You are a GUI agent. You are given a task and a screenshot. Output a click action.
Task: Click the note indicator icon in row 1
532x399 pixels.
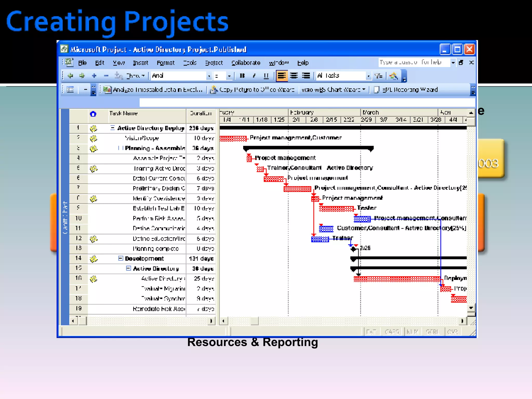click(94, 128)
